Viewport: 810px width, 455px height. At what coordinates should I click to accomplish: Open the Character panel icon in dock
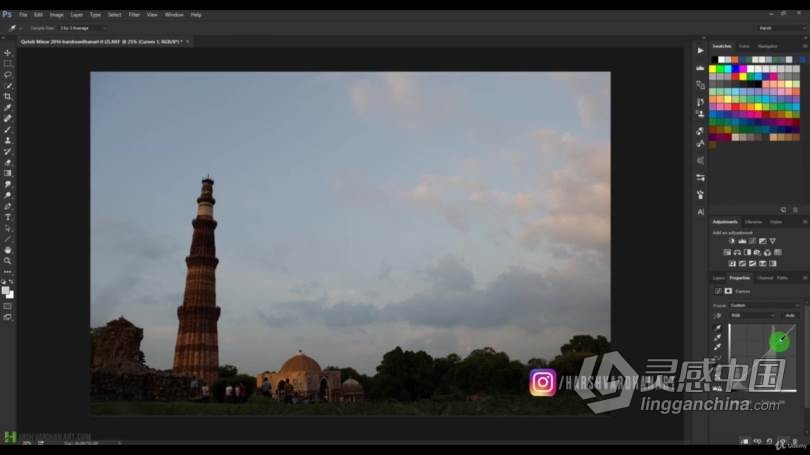(x=700, y=212)
